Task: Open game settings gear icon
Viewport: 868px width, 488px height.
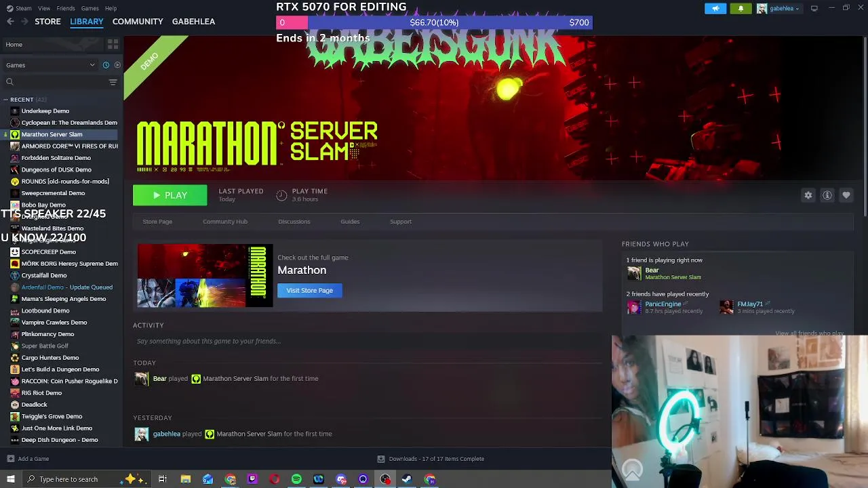Action: click(x=808, y=195)
